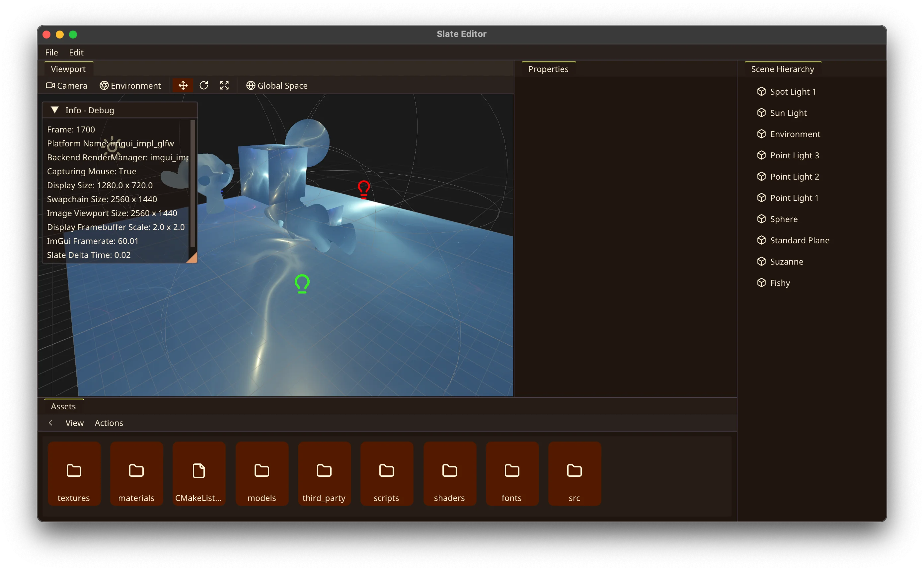The width and height of the screenshot is (924, 571).
Task: Select the rotate gizmo tool
Action: 204,86
